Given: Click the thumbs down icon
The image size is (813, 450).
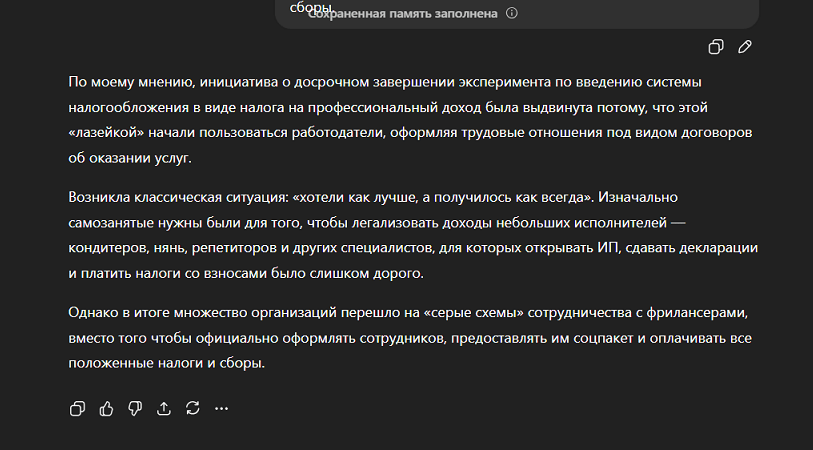Looking at the screenshot, I should click(135, 408).
